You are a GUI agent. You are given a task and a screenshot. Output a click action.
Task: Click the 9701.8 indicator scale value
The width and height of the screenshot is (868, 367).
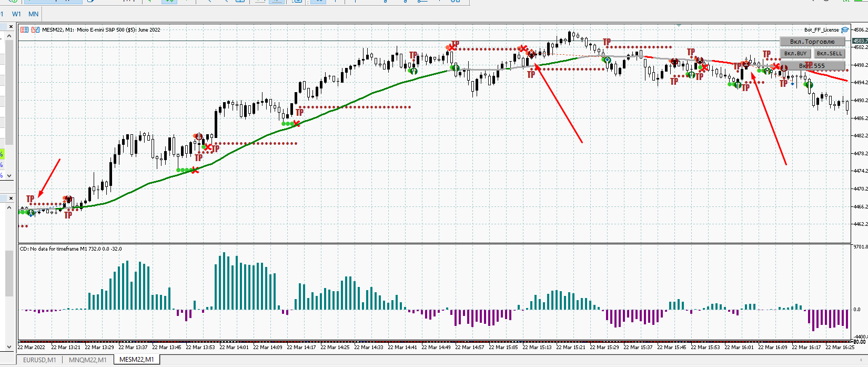tap(861, 246)
